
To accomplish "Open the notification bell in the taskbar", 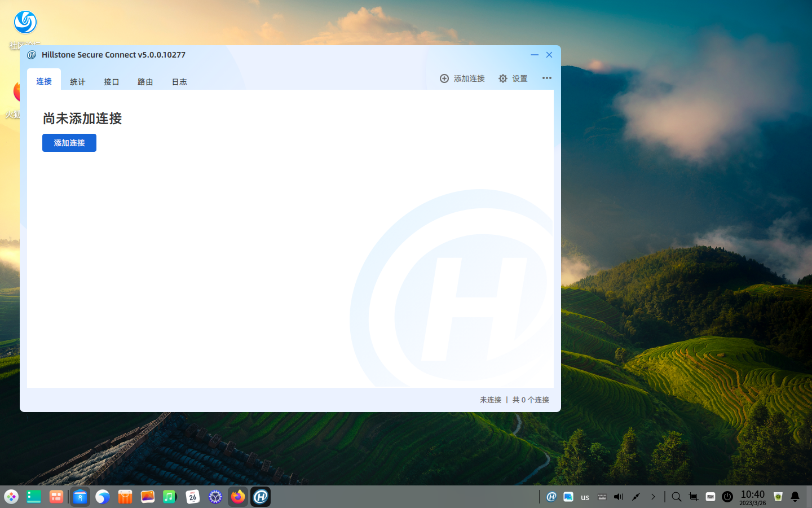I will click(x=795, y=497).
